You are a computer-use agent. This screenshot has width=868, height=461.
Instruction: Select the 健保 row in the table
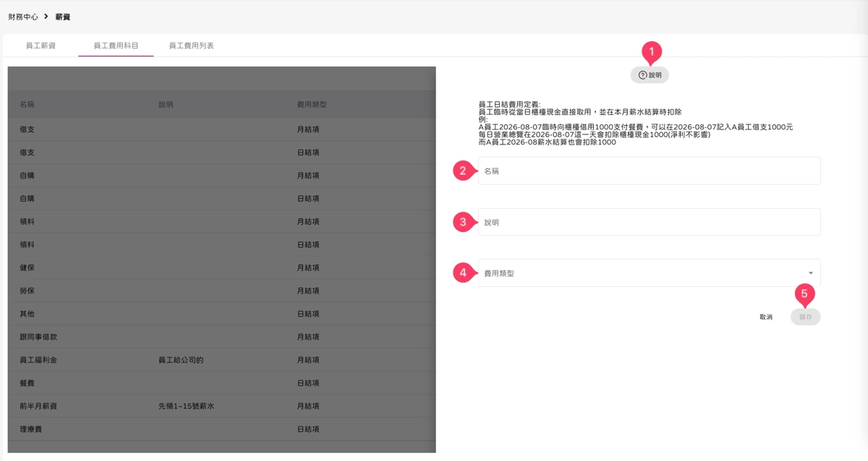pos(222,268)
